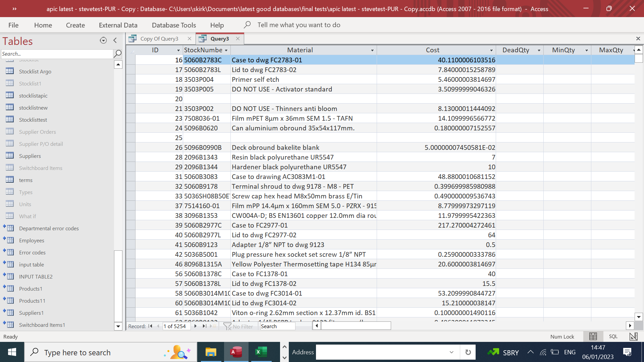Open the stocklistapic table

33,96
